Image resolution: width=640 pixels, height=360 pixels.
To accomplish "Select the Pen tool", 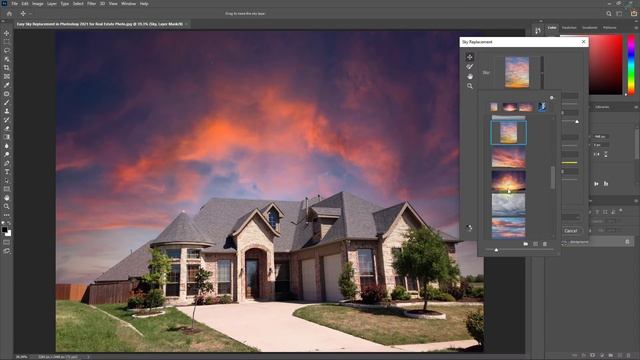I will [7, 163].
